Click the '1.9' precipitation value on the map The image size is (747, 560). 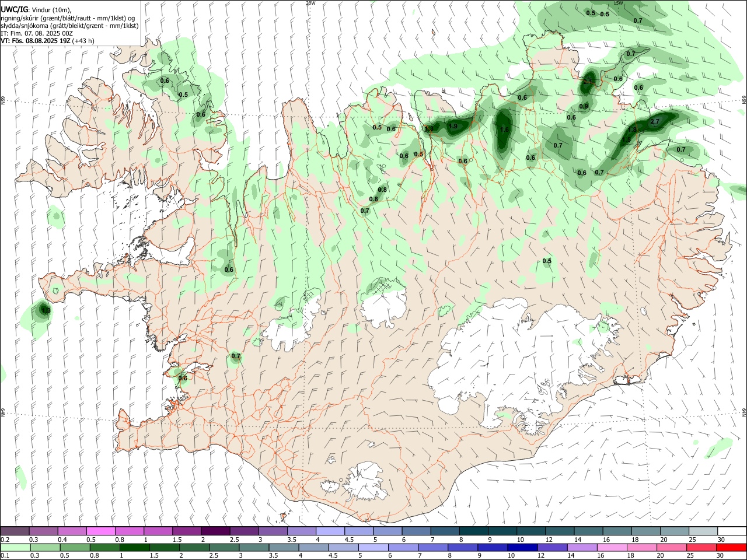click(453, 126)
